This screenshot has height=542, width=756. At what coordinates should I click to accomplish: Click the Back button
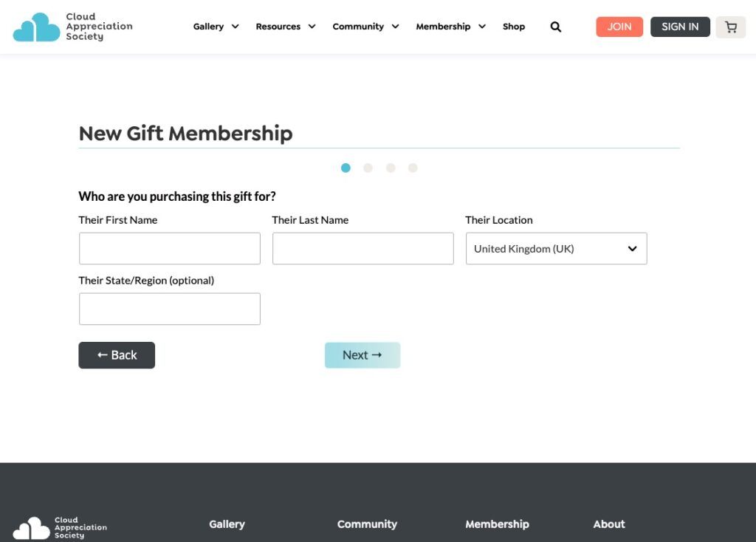pyautogui.click(x=117, y=355)
